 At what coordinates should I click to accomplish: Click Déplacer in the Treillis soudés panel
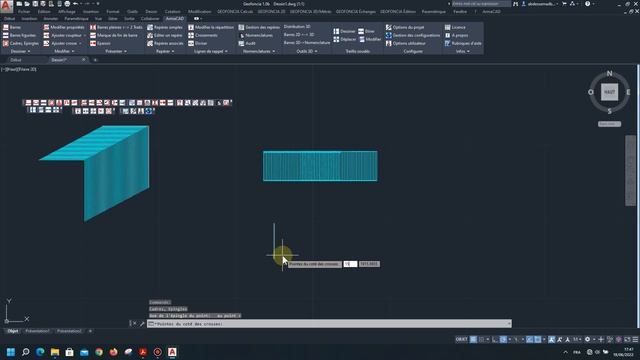pos(344,39)
